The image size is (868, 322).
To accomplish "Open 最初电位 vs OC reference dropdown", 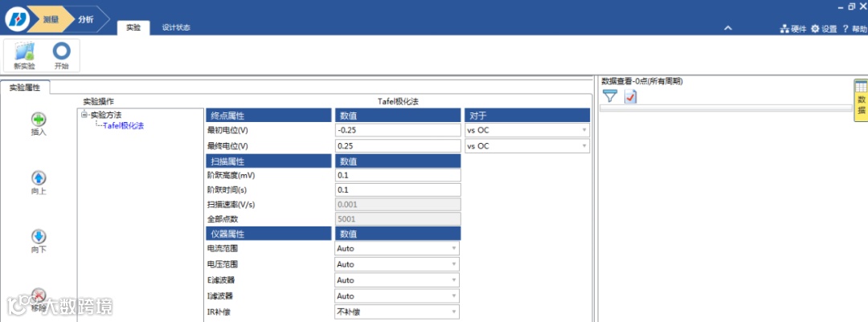I will pos(527,131).
